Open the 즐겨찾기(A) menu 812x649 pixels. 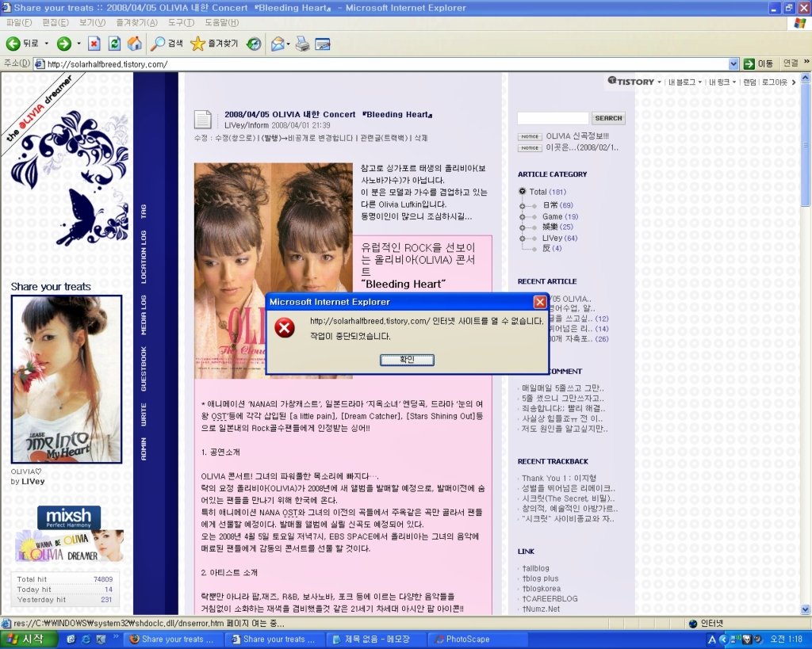(x=136, y=23)
